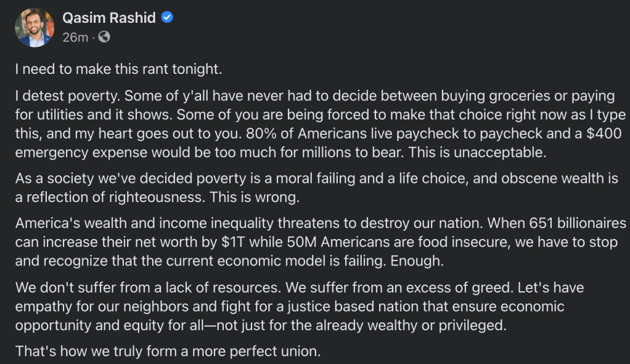The width and height of the screenshot is (630, 364).
Task: Click the verified badge beside Qasim Rashid
Action: point(167,18)
